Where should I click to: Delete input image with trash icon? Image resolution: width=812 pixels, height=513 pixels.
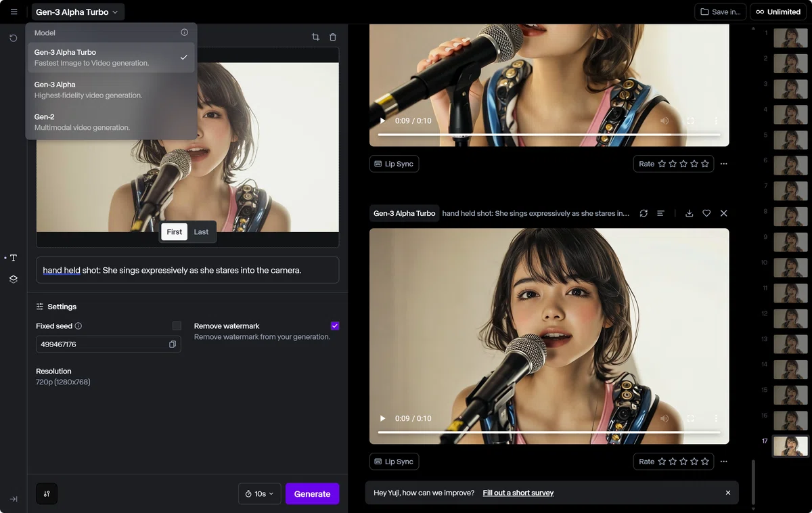click(333, 37)
